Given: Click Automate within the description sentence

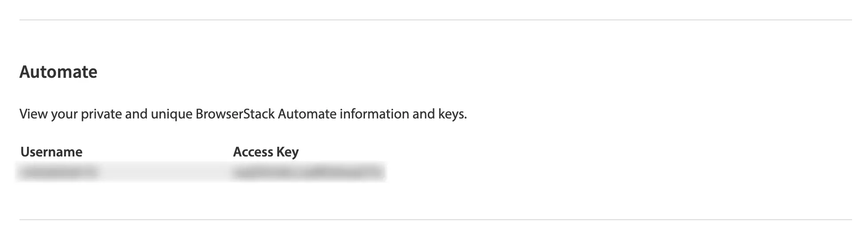Looking at the screenshot, I should pyautogui.click(x=307, y=114).
